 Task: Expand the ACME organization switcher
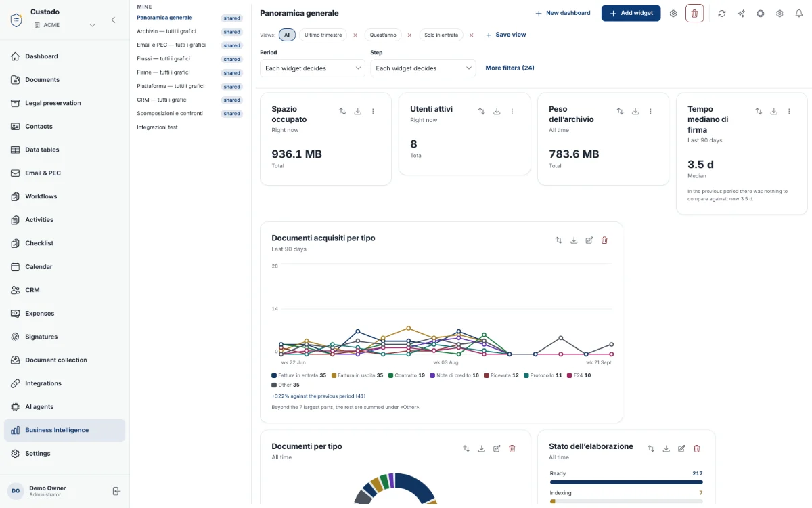tap(65, 25)
